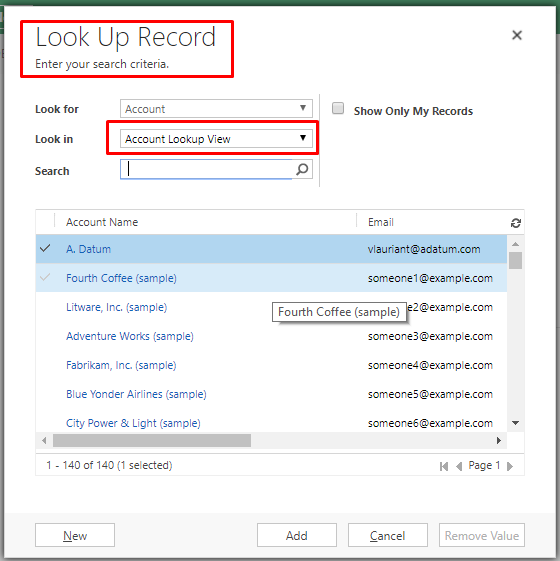
Task: Click the vertical scrollbar down arrow
Action: (515, 423)
